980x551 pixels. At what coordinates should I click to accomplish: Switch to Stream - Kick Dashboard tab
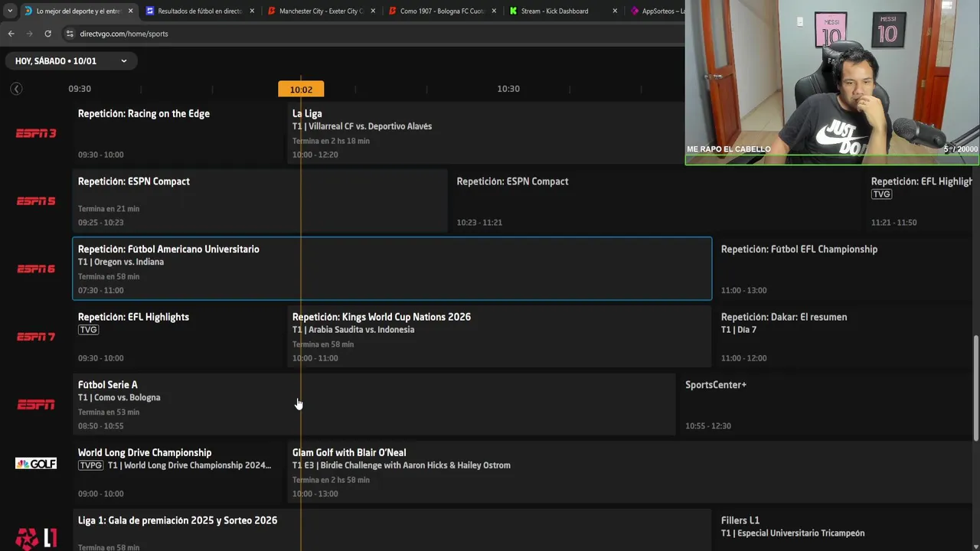pos(563,11)
